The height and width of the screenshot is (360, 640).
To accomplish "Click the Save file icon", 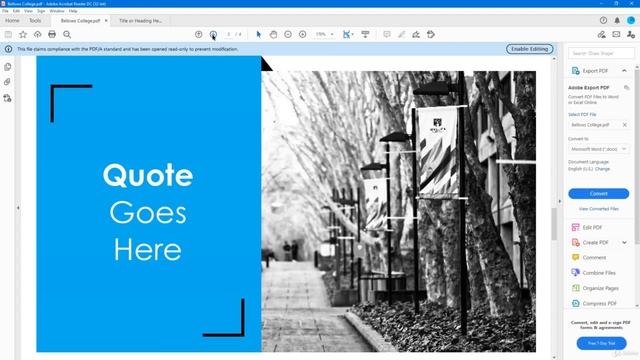I will pos(8,35).
